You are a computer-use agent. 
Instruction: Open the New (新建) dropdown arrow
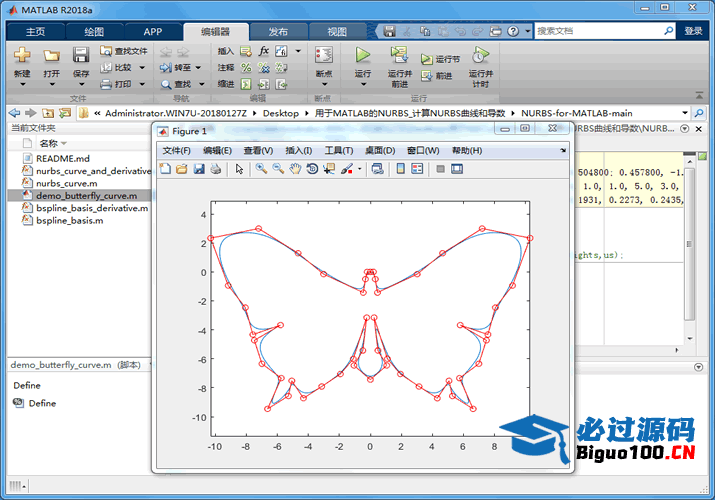(21, 86)
